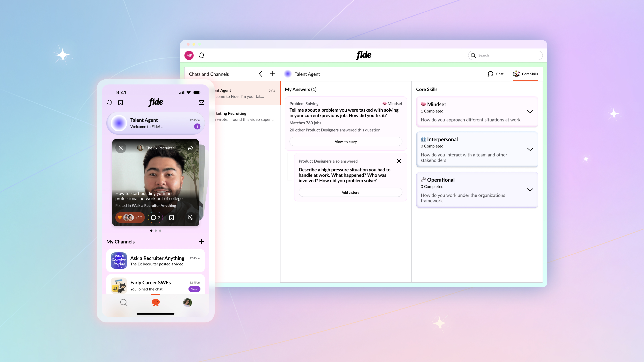Share The Ex Recruiter video
The image size is (644, 362).
tap(191, 148)
